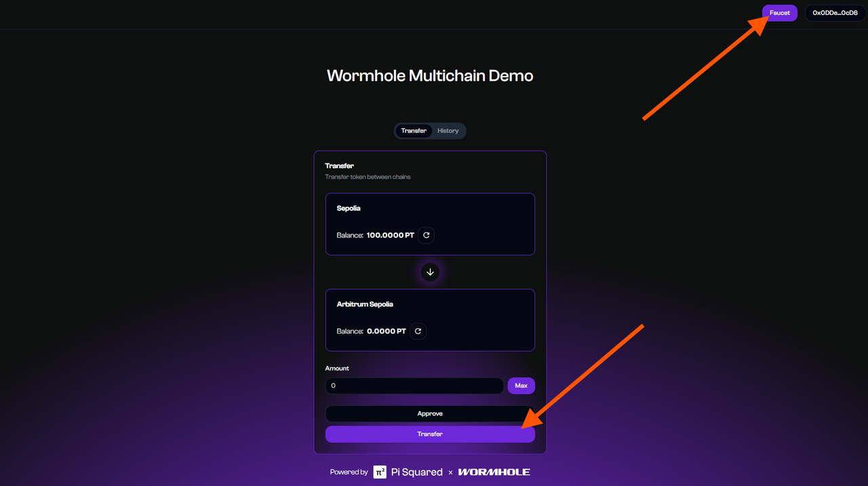Viewport: 868px width, 486px height.
Task: Set amount with the Max button
Action: coord(521,386)
